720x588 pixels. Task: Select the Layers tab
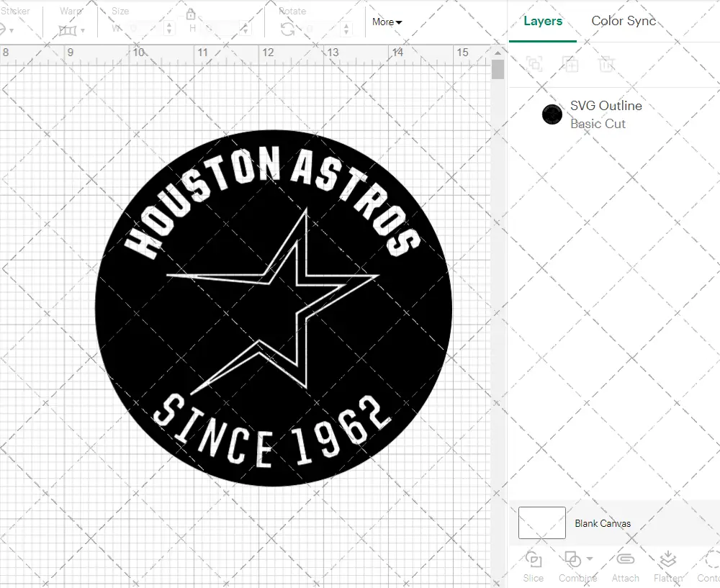point(543,21)
